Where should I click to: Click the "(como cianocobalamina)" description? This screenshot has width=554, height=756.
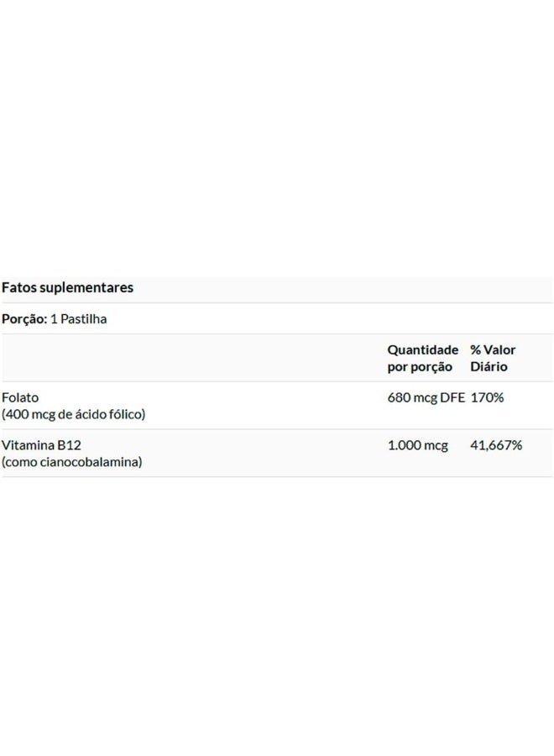[x=71, y=462]
